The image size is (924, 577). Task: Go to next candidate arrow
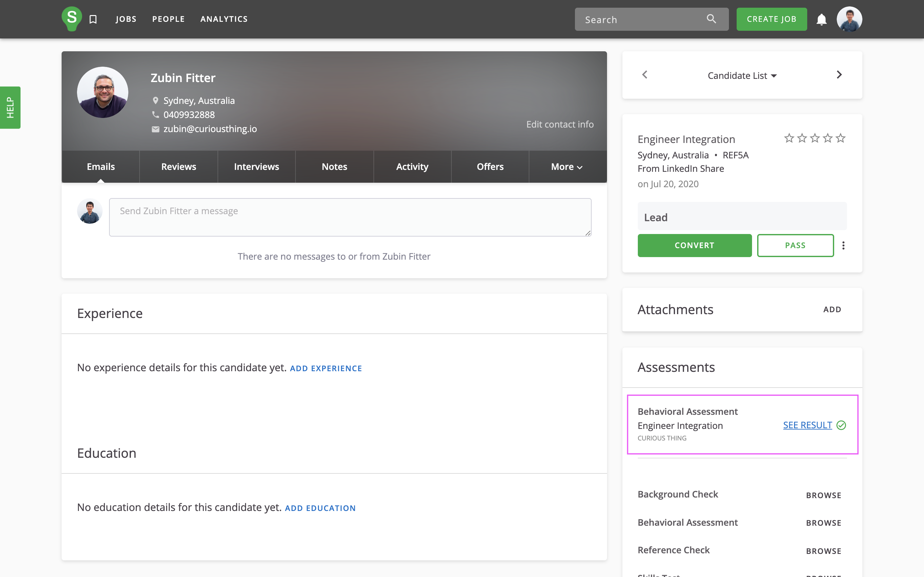839,75
